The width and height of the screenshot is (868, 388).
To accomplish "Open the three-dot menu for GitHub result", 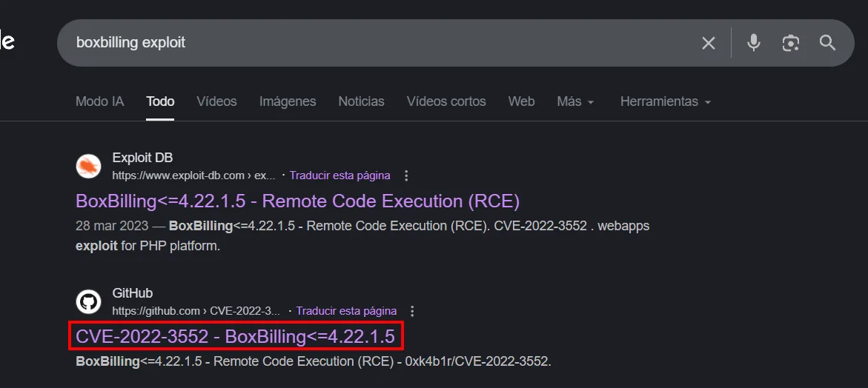I will 412,311.
